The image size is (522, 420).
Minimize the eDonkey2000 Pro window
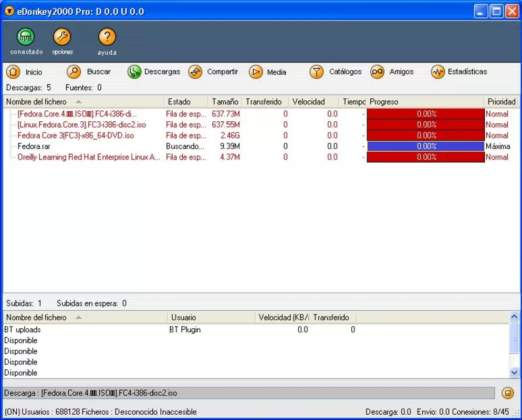[481, 12]
